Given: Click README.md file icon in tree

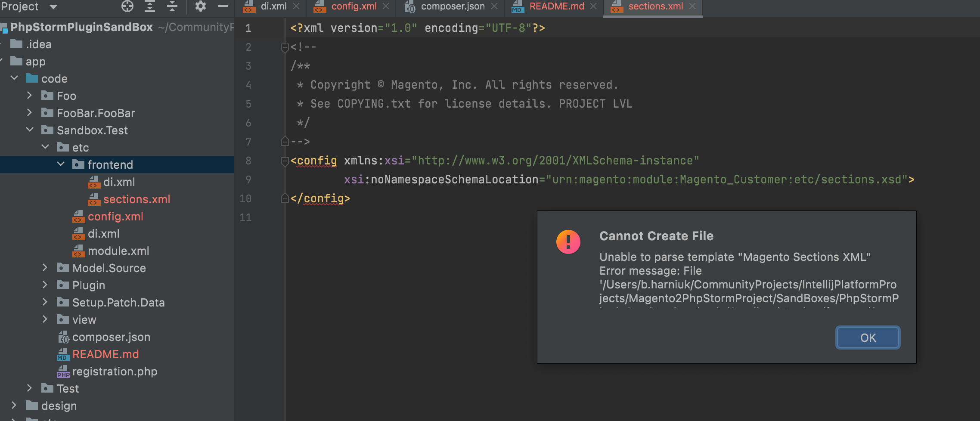Looking at the screenshot, I should 63,354.
